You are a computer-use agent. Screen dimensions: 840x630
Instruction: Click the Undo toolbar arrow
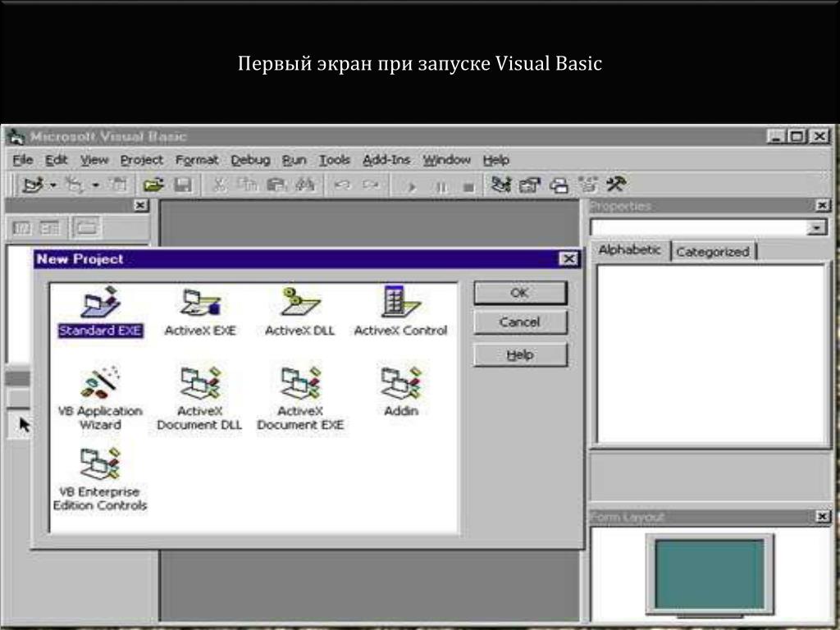(341, 185)
